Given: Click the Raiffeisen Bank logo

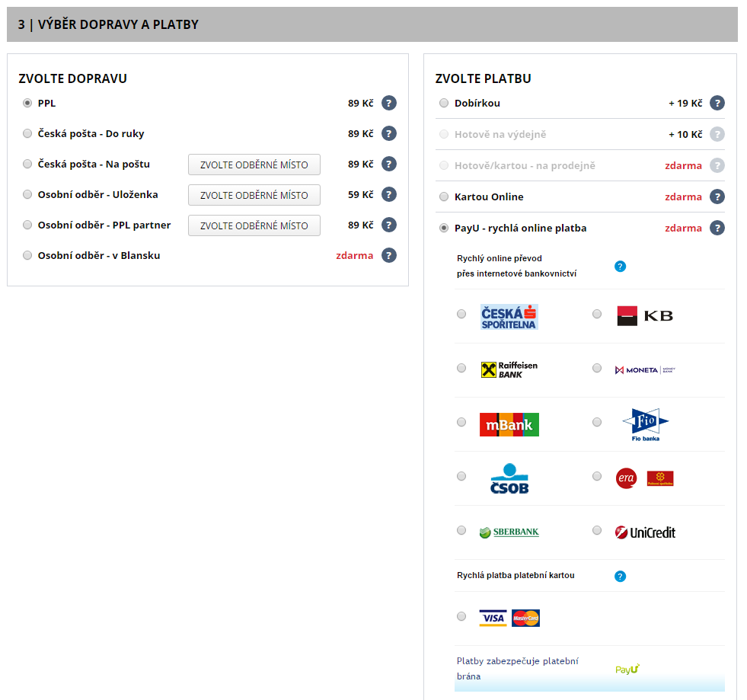Looking at the screenshot, I should 509,369.
